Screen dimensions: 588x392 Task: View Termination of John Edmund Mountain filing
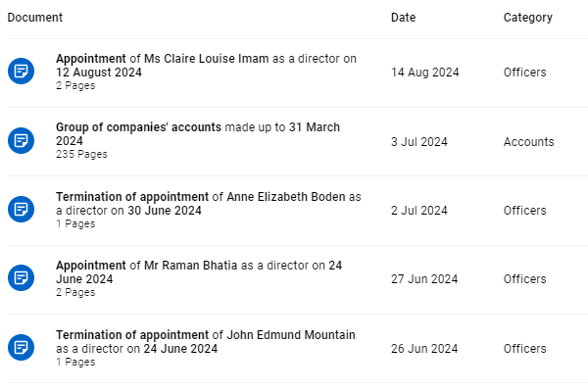click(x=206, y=341)
